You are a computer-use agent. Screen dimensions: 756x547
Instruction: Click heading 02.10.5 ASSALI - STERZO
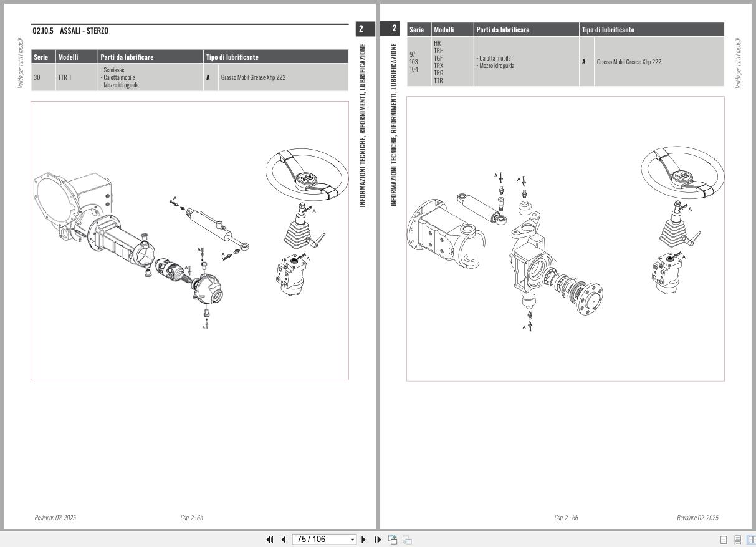tap(70, 31)
